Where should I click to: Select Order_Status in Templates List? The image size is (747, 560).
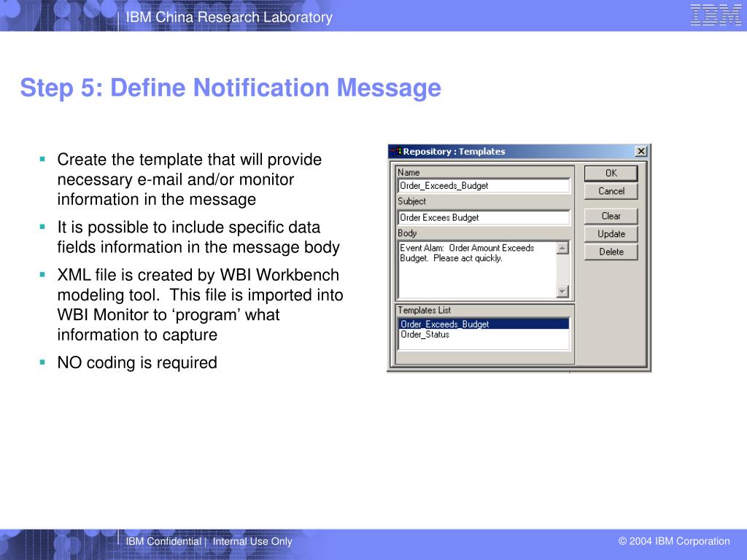[x=484, y=335]
